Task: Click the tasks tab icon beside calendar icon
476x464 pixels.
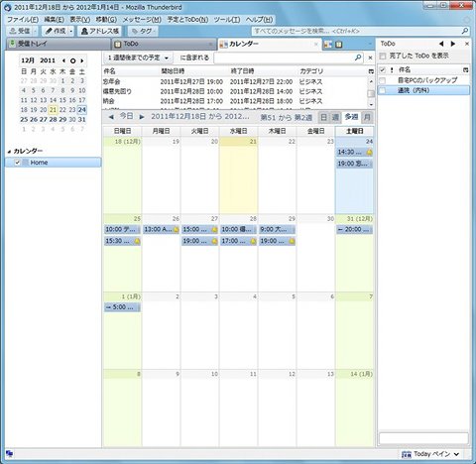Action: (x=339, y=45)
